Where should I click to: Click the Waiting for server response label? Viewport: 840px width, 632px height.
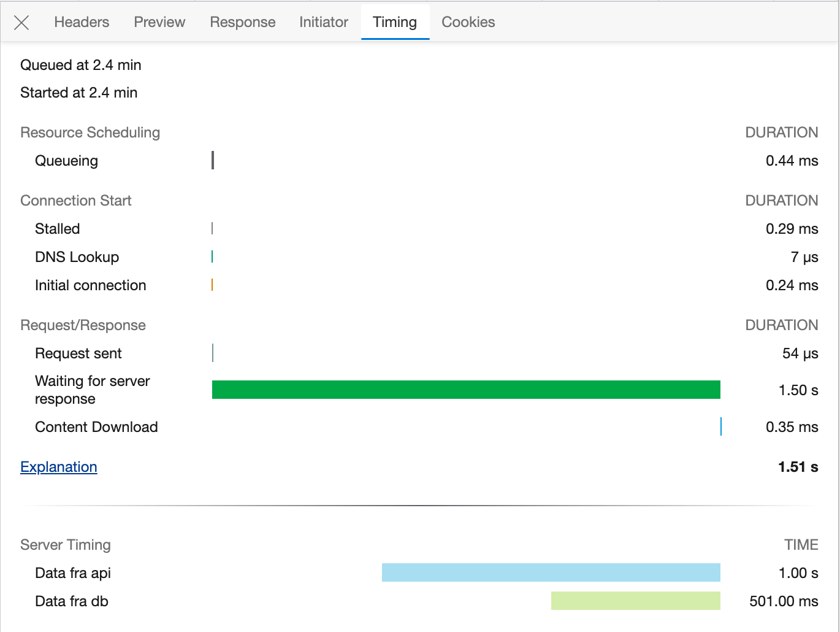click(x=92, y=390)
